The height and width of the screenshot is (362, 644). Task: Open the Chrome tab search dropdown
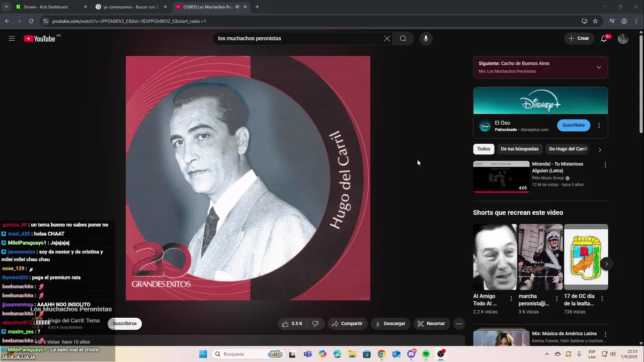click(x=6, y=7)
